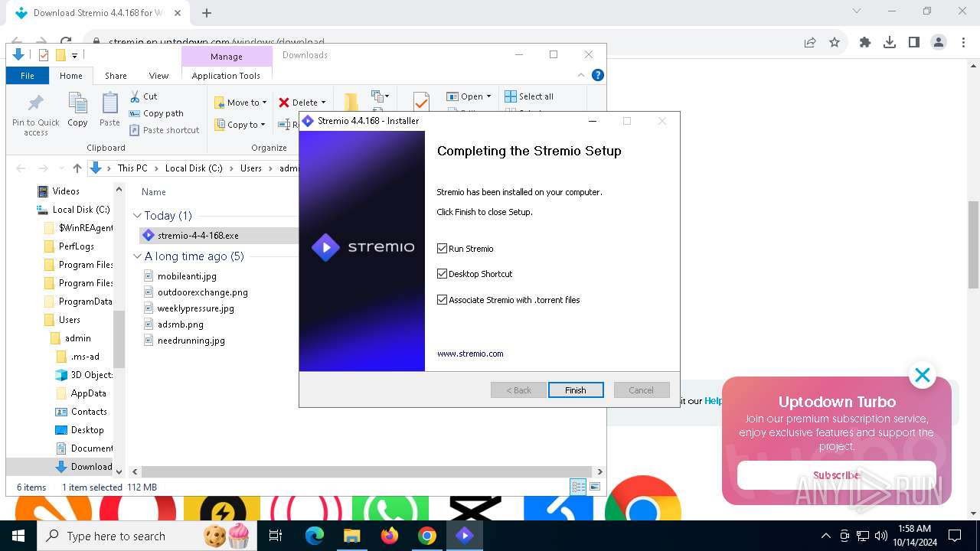Click Explorer Help question mark icon
This screenshot has height=551, width=980.
click(598, 75)
